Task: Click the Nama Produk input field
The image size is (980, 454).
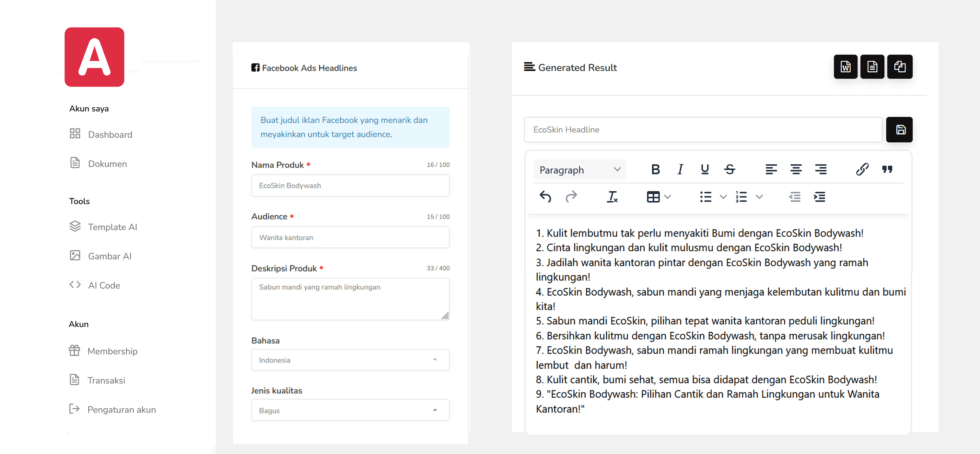Action: coord(350,186)
